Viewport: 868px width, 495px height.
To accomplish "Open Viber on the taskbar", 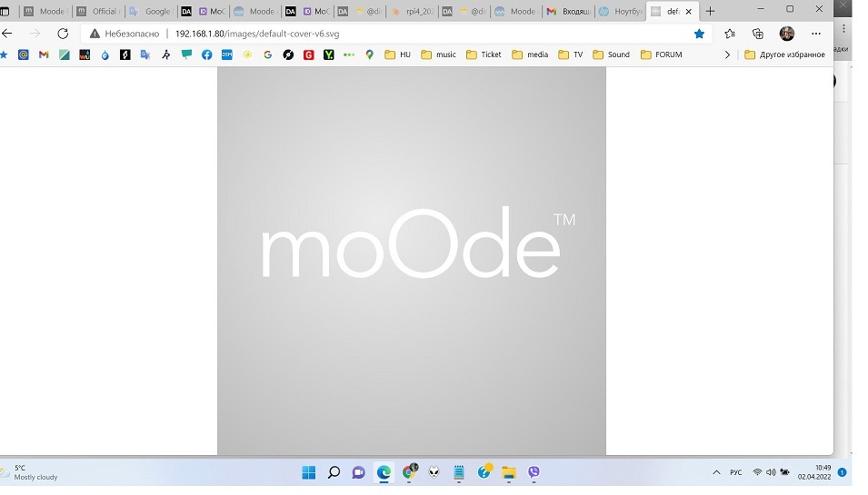I will pos(534,472).
